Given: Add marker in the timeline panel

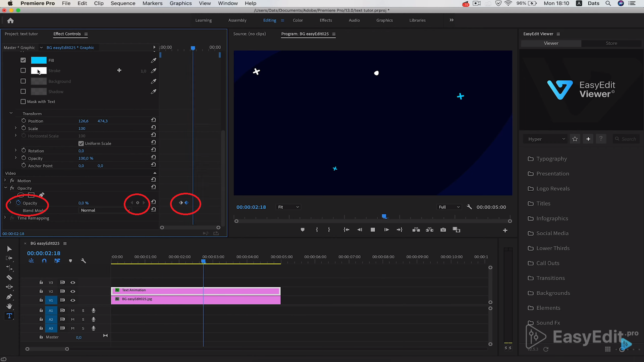Looking at the screenshot, I should (70, 261).
